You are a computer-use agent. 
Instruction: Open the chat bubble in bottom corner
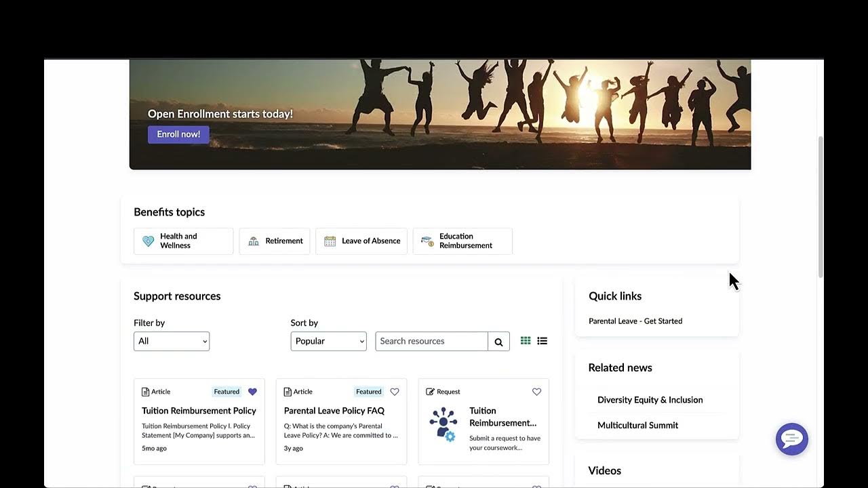pos(791,439)
